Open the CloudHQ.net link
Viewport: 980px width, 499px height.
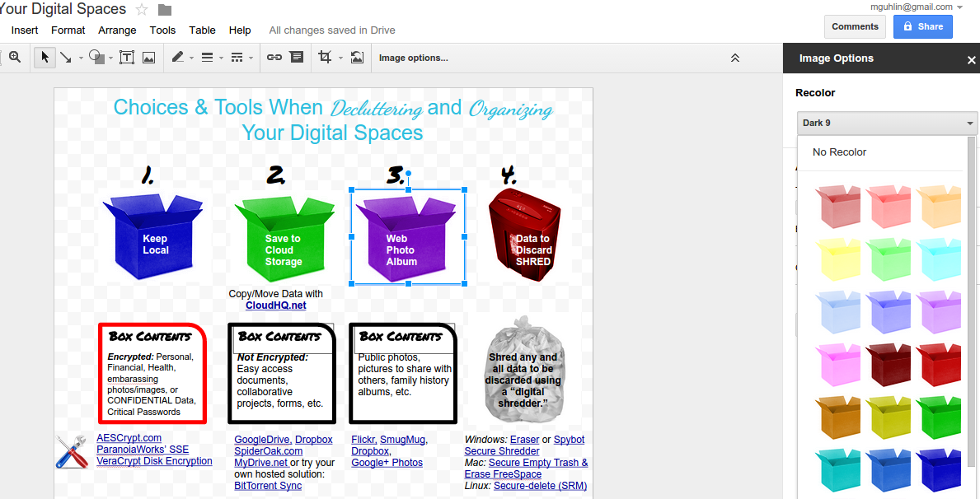tap(275, 305)
